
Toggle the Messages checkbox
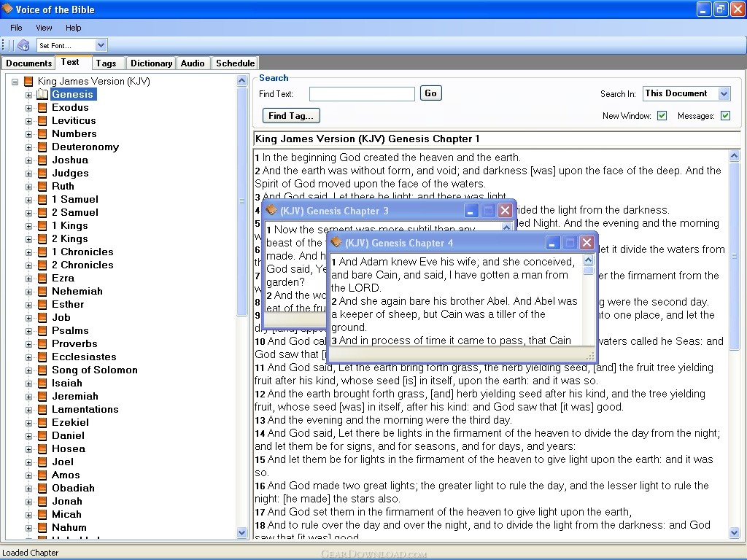(726, 116)
